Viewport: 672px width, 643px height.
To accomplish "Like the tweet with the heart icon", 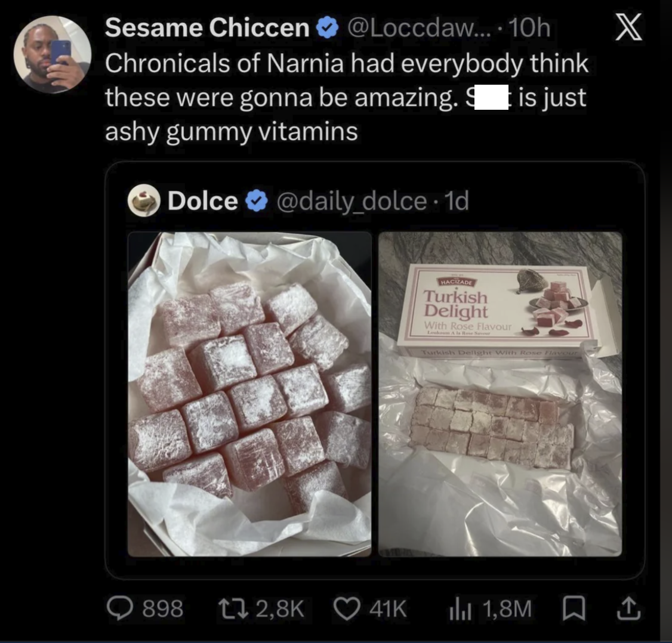I will pyautogui.click(x=346, y=609).
